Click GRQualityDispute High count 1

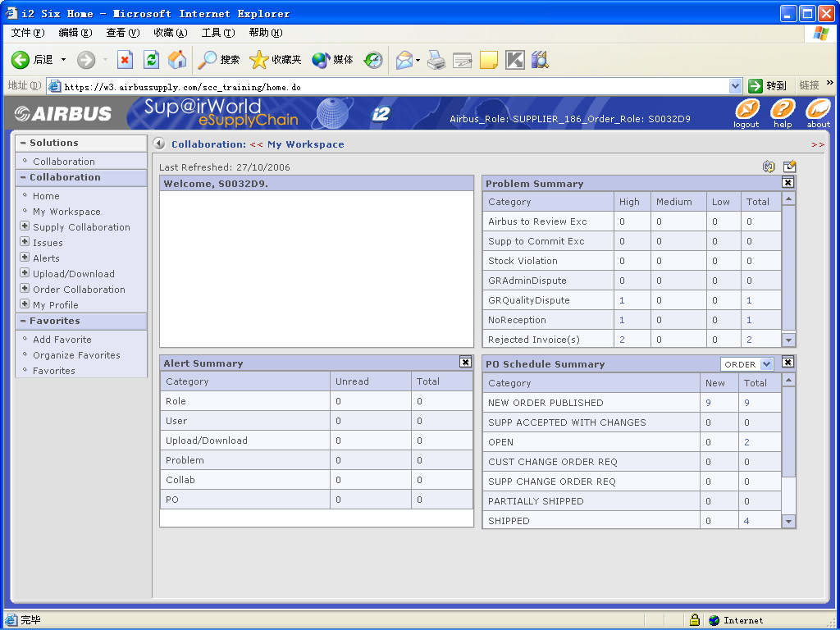coord(622,300)
